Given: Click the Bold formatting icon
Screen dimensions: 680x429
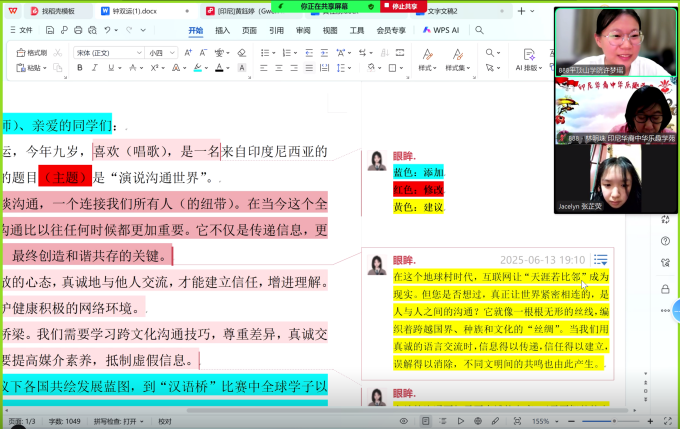Looking at the screenshot, I should coord(80,68).
